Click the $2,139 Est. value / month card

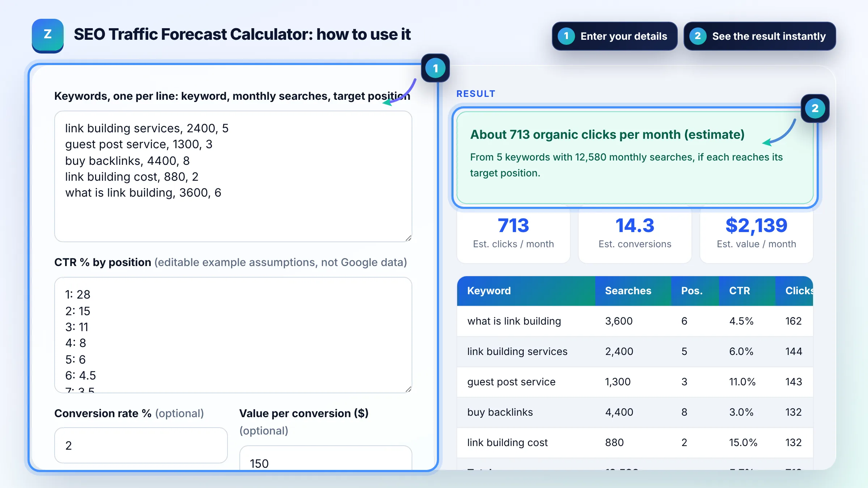pyautogui.click(x=757, y=234)
